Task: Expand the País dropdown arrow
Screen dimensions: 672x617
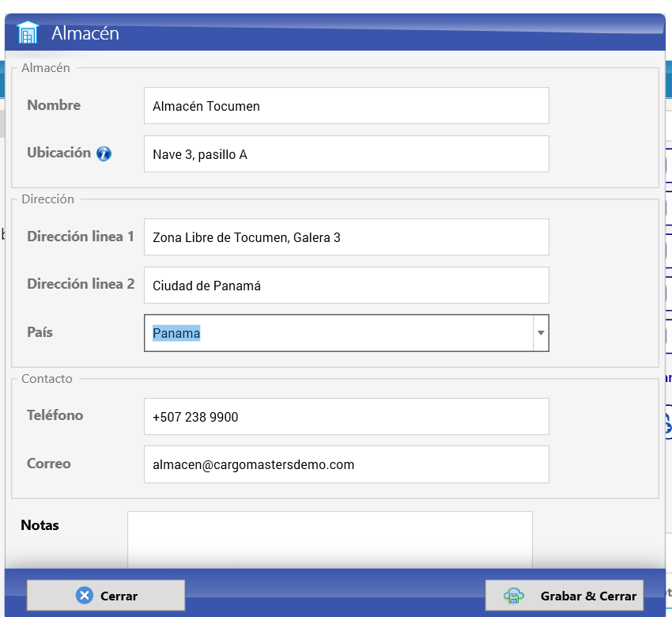Action: (x=541, y=333)
